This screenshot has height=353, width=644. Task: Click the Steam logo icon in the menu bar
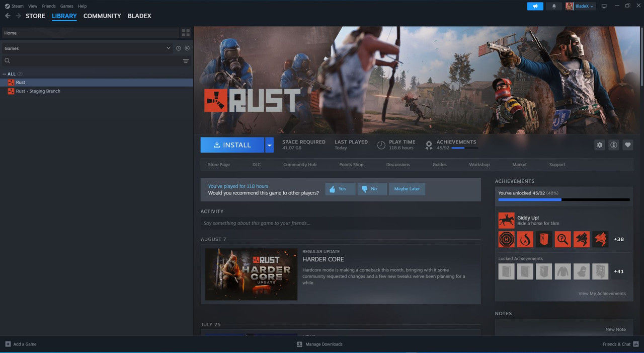click(7, 6)
